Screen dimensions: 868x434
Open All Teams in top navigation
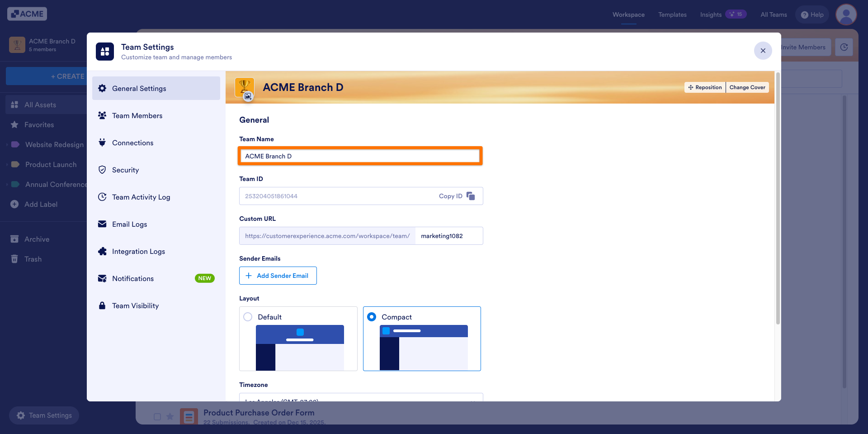coord(774,14)
